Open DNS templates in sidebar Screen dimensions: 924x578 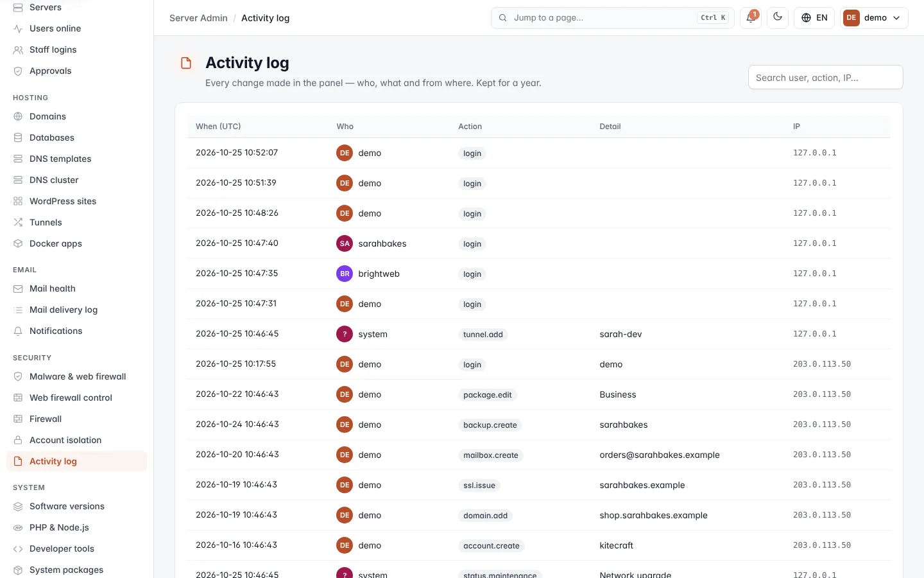(x=76, y=159)
